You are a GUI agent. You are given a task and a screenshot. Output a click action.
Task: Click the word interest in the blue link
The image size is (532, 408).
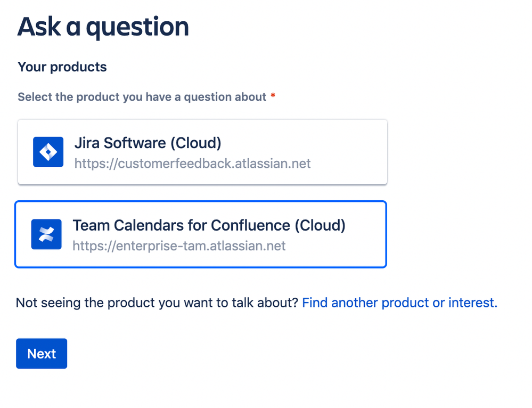pyautogui.click(x=472, y=303)
